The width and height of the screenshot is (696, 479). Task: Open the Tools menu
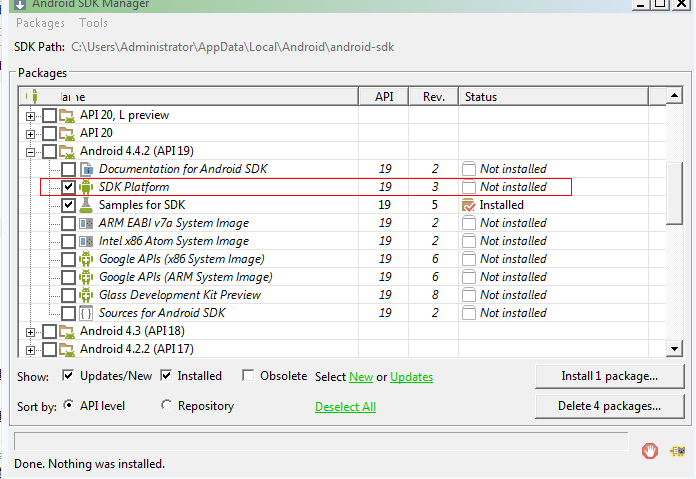click(93, 23)
